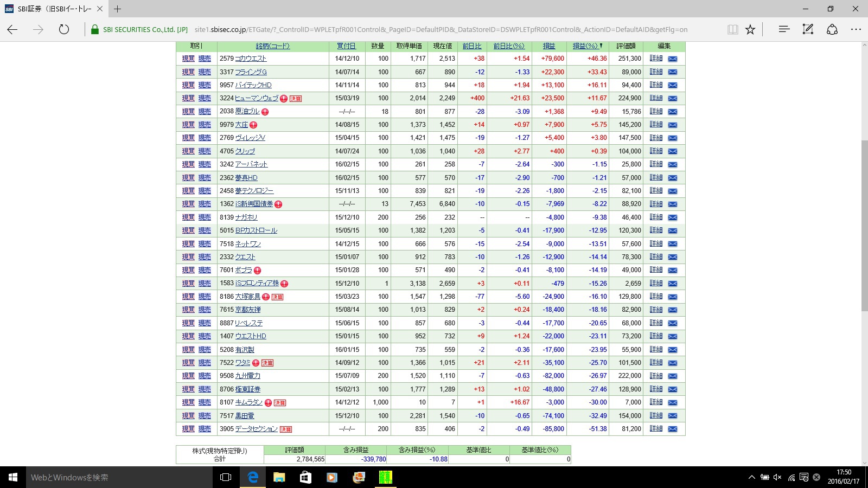Click the total 含み損益 value -339,780

tap(373, 459)
